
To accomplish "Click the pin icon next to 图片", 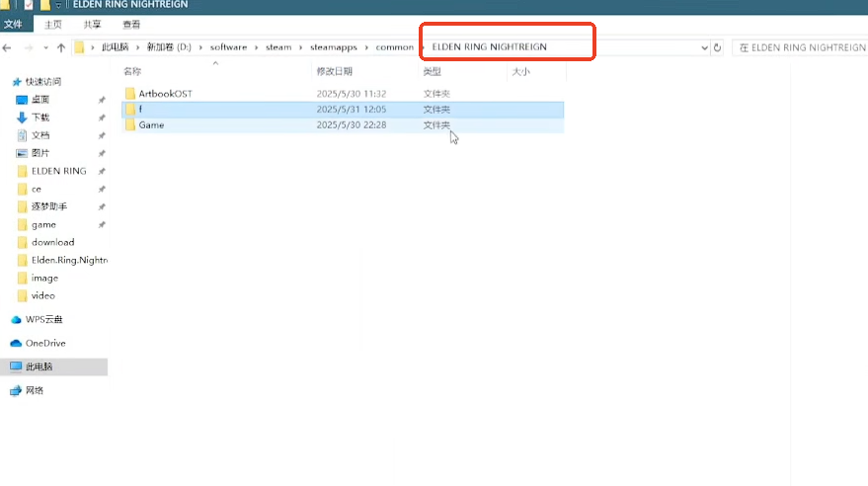I will (x=102, y=153).
